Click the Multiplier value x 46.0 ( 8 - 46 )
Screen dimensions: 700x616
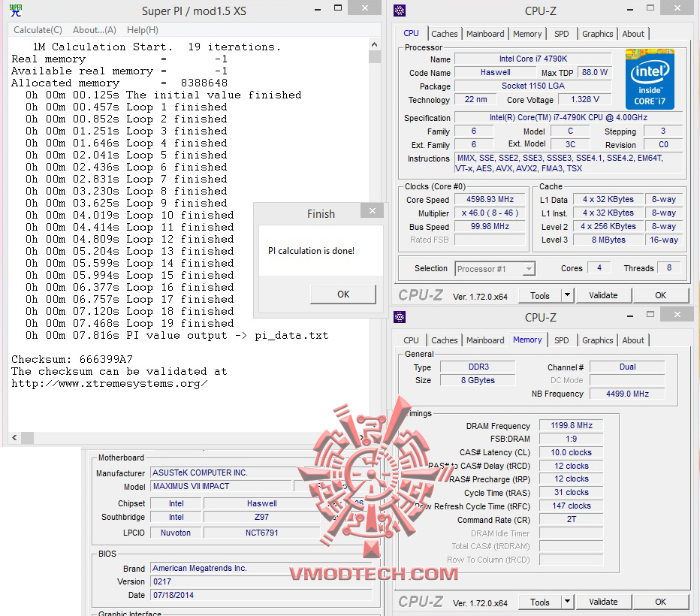point(490,213)
